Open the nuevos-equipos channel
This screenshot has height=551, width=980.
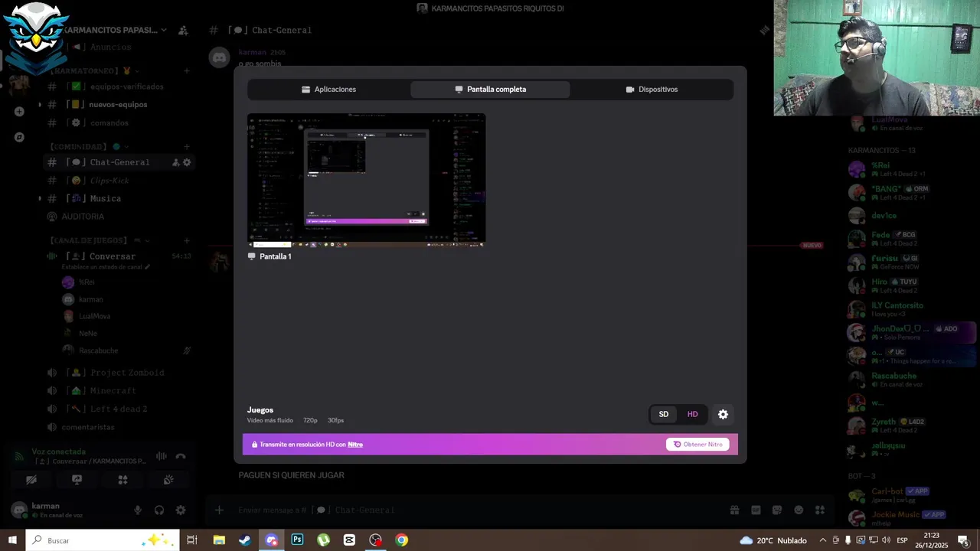[x=119, y=105]
